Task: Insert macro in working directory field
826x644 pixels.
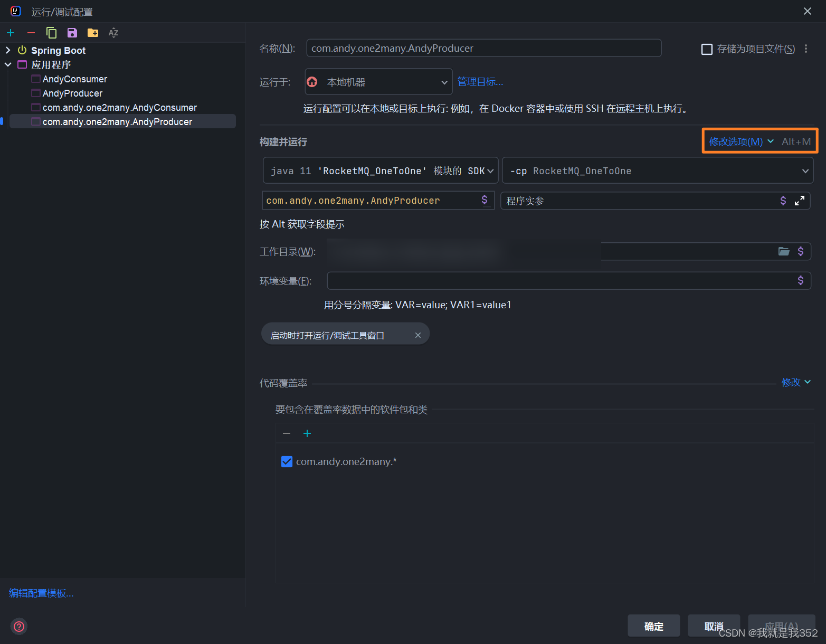Action: 801,251
